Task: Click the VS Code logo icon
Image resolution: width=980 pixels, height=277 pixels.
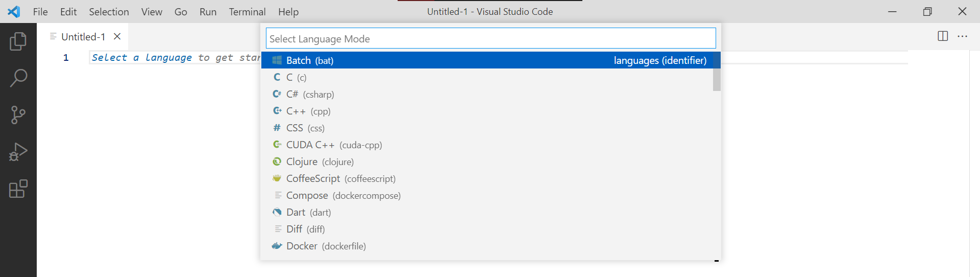Action: [14, 12]
